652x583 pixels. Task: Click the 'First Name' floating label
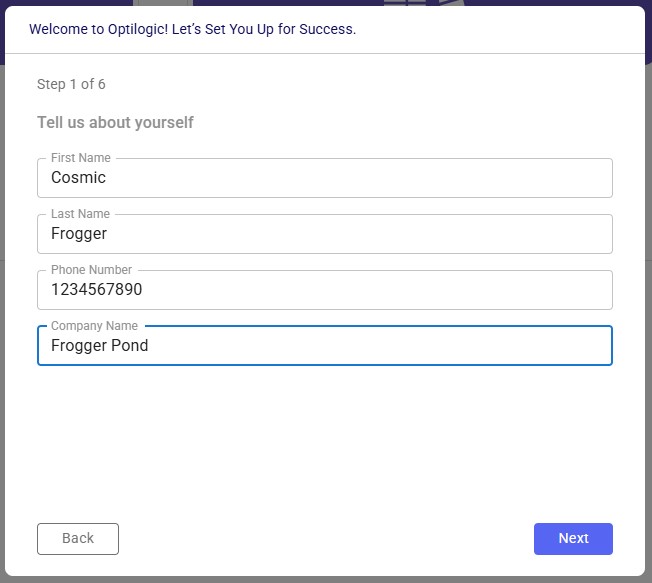pyautogui.click(x=81, y=158)
